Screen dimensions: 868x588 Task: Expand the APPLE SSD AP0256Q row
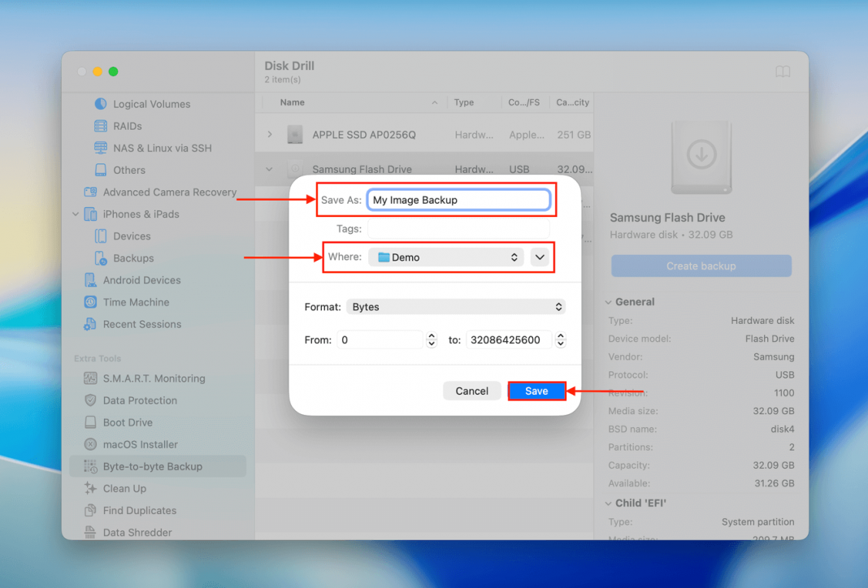(270, 135)
